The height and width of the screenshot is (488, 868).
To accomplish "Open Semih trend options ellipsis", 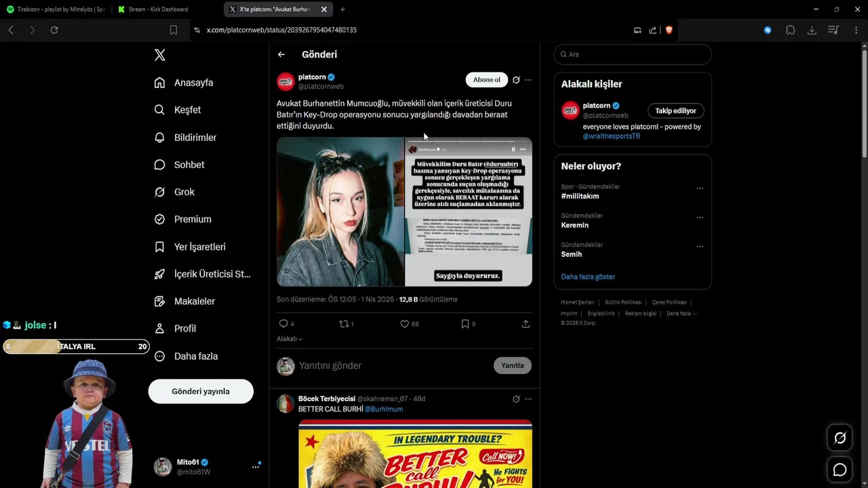I will click(x=700, y=247).
